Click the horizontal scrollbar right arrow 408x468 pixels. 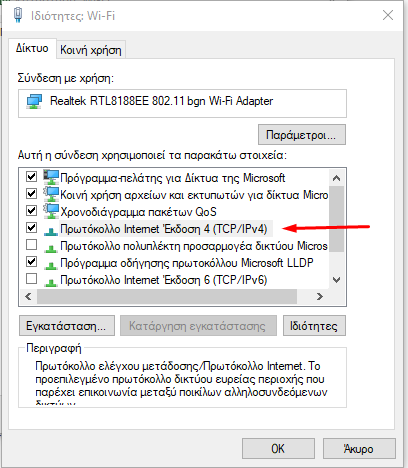(320, 296)
